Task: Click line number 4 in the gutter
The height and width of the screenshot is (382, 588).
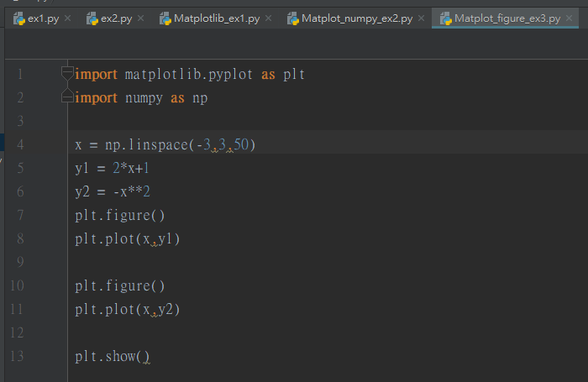Action: (x=20, y=144)
